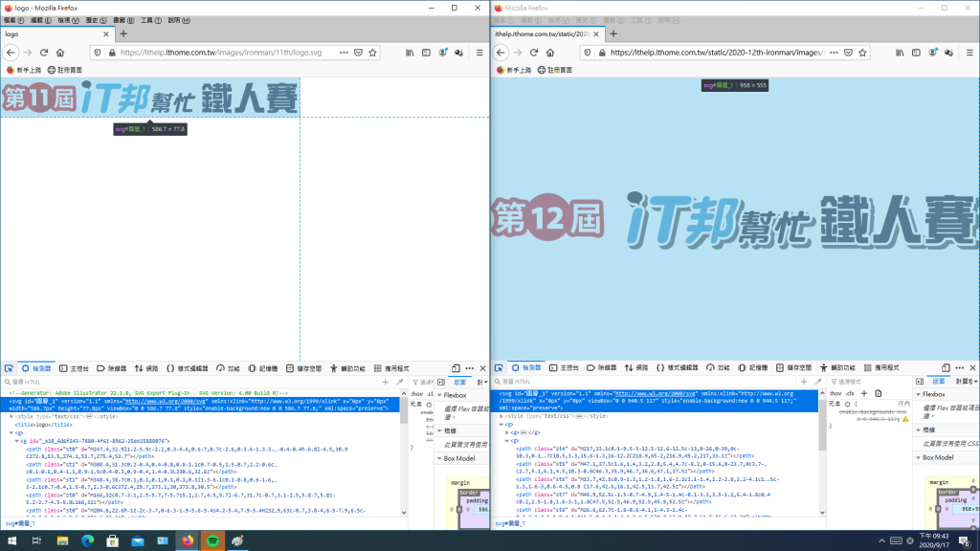980x551 pixels.
Task: Open the Library icon in left Firefox toolbar
Action: tap(410, 53)
